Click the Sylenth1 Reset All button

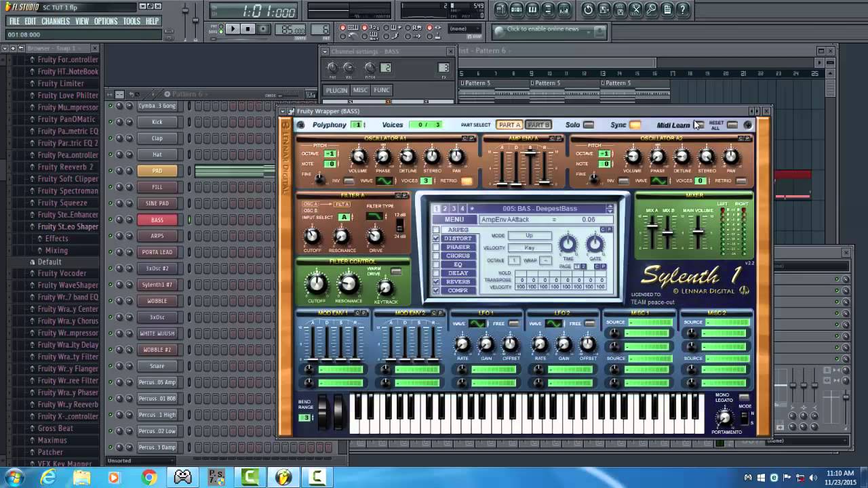click(732, 125)
